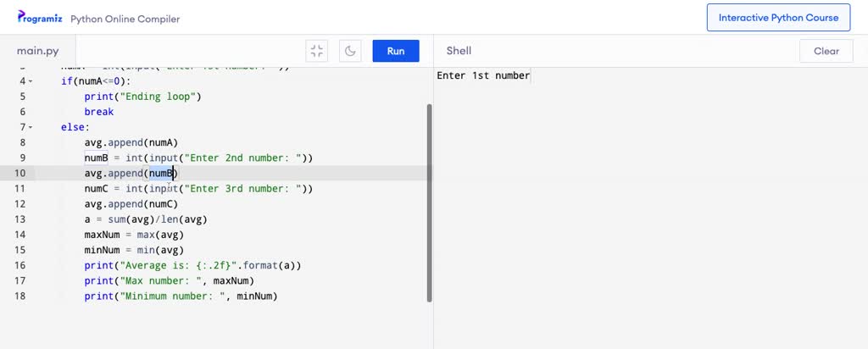Click line number 18 in the gutter

click(x=20, y=296)
